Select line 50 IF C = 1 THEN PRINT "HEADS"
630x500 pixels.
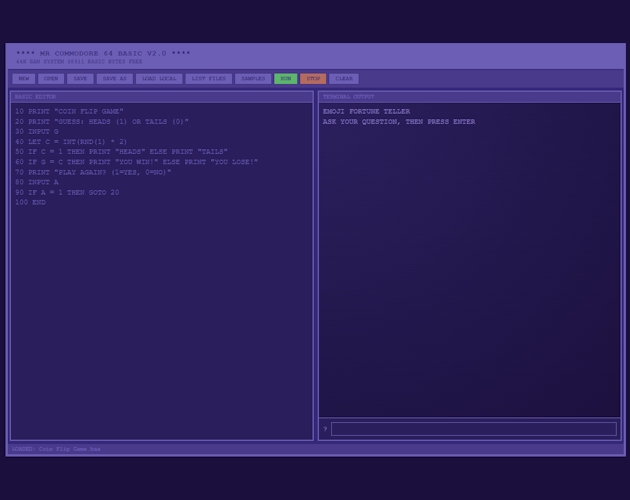coord(121,152)
